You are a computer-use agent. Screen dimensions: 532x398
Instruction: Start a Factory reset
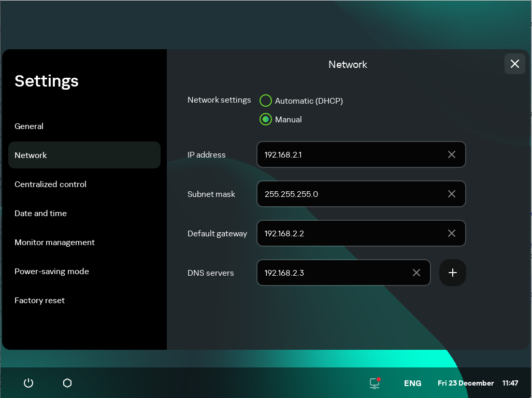pos(39,300)
